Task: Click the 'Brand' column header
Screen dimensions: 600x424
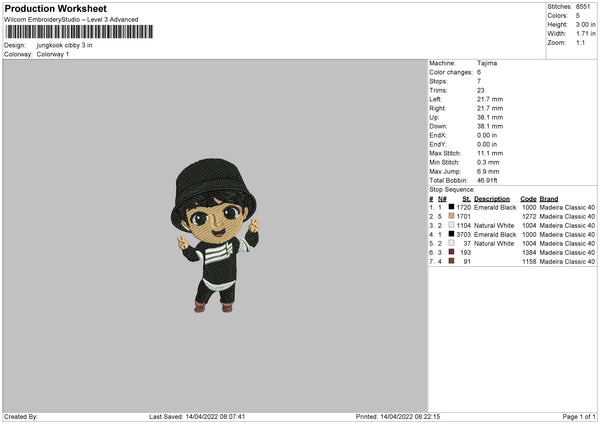Action: pos(549,199)
